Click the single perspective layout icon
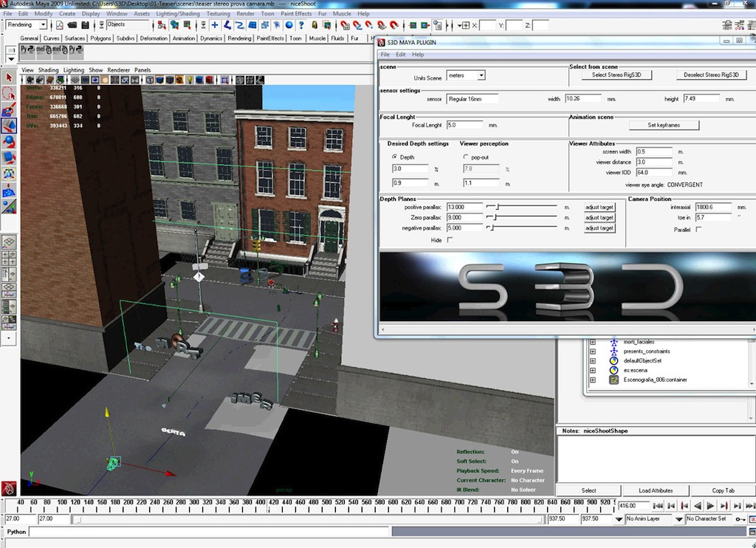 pos(9,242)
